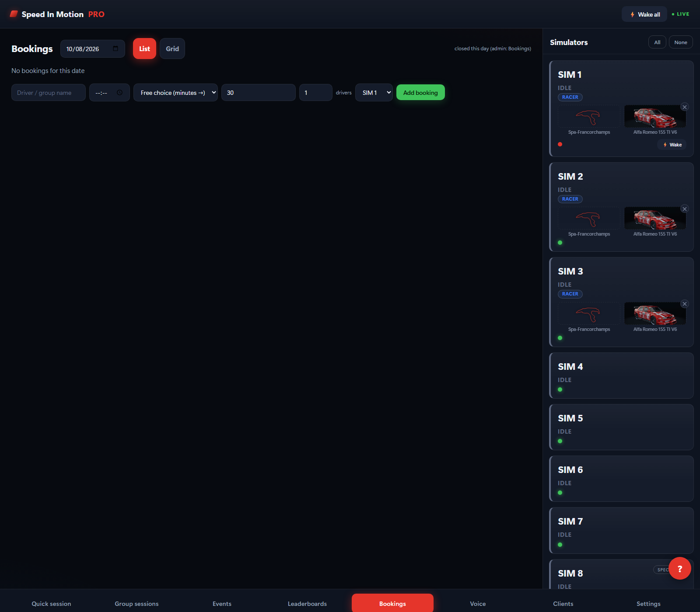Click the booking date field 10/08/2026
This screenshot has height=612, width=700.
click(x=93, y=49)
